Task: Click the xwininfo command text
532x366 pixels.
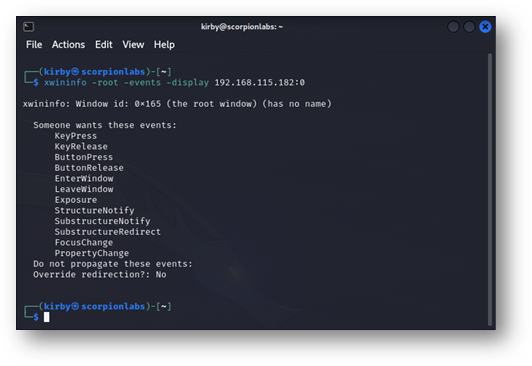Action: [65, 82]
